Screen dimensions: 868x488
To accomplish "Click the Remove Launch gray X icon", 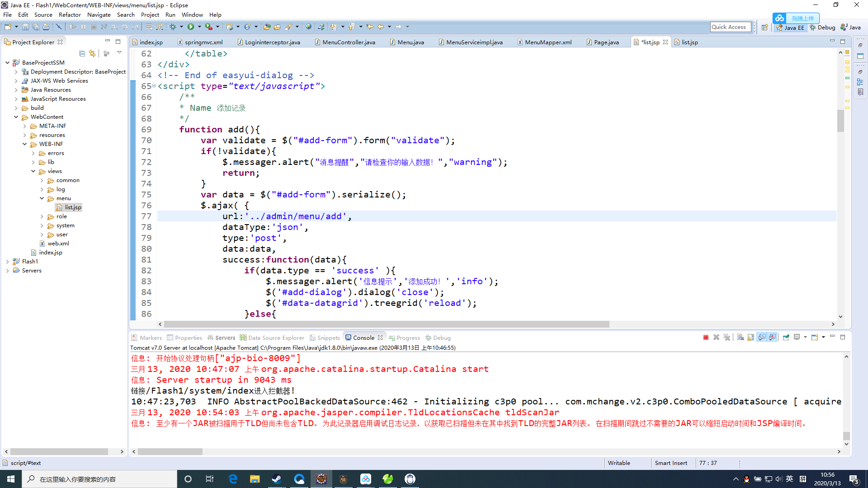I will (716, 338).
